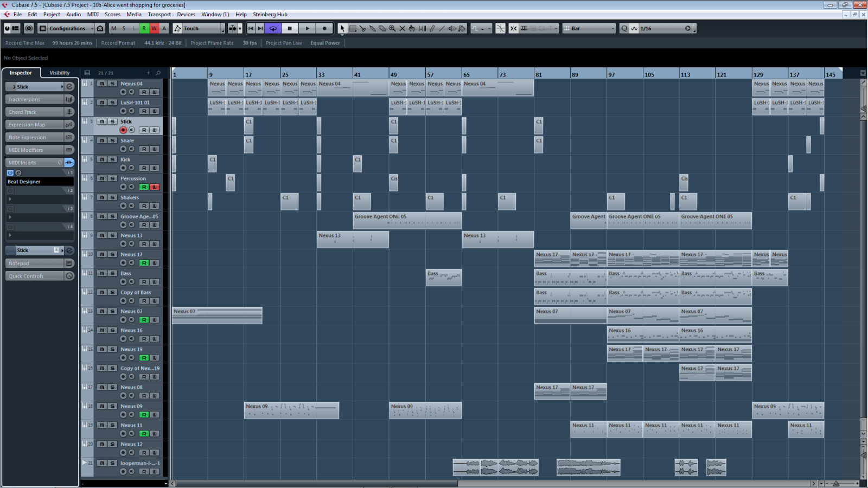Image resolution: width=868 pixels, height=488 pixels.
Task: Select the Range Selection tool
Action: [x=353, y=28]
